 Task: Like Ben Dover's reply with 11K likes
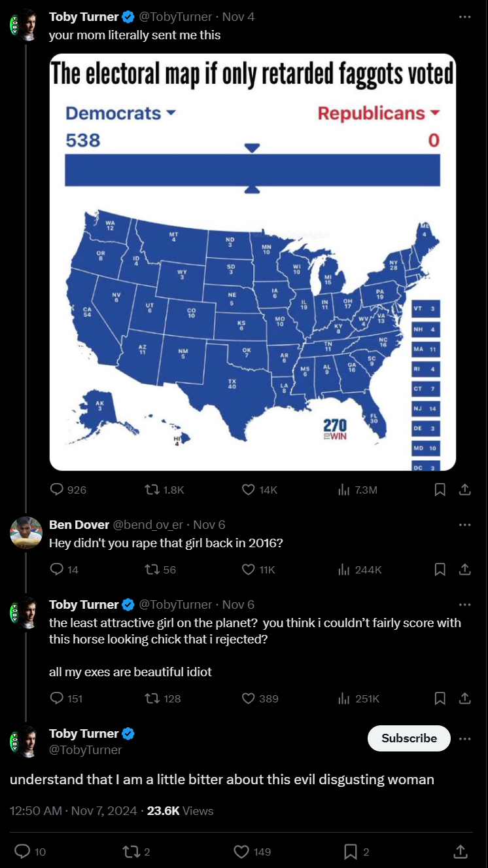click(x=258, y=570)
